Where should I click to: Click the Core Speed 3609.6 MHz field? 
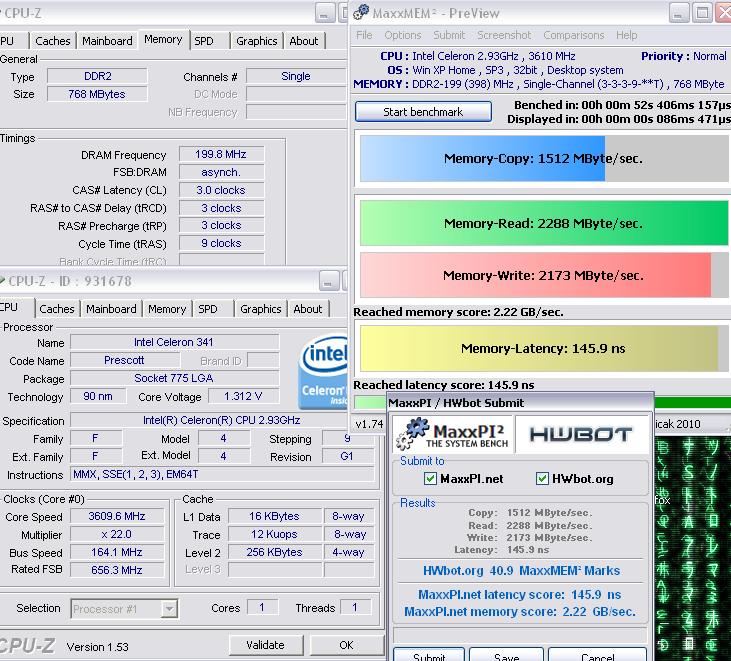point(117,516)
